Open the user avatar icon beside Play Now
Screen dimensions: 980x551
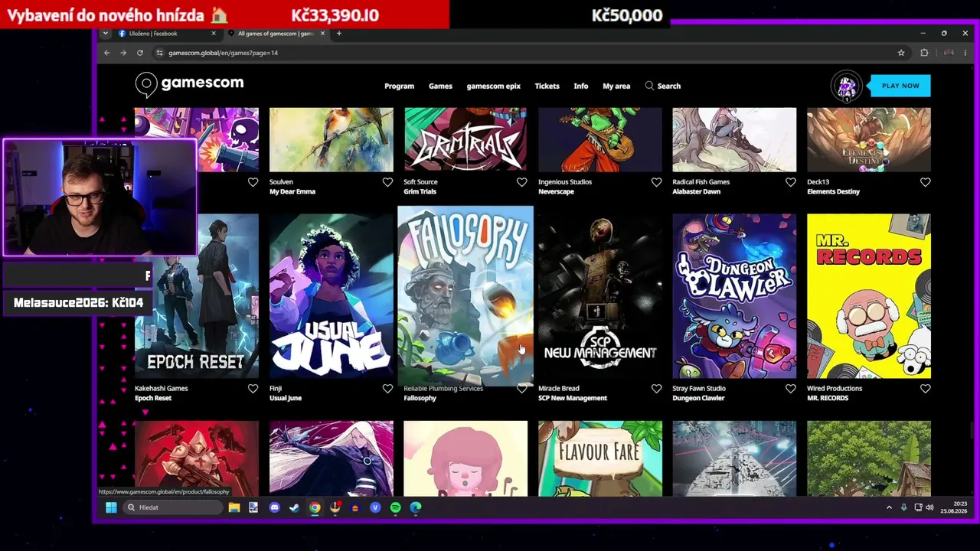(x=846, y=86)
